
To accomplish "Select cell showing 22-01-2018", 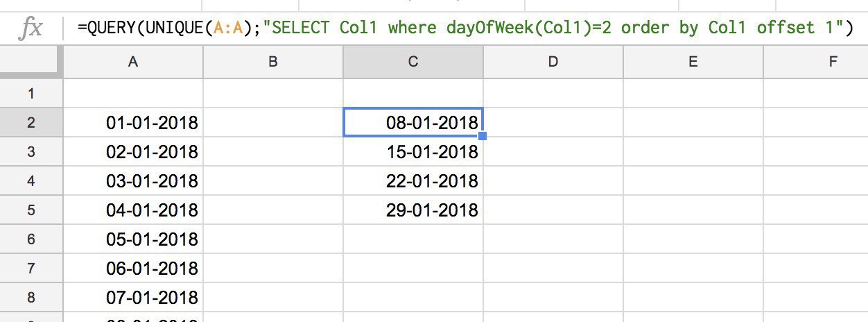I will point(413,181).
